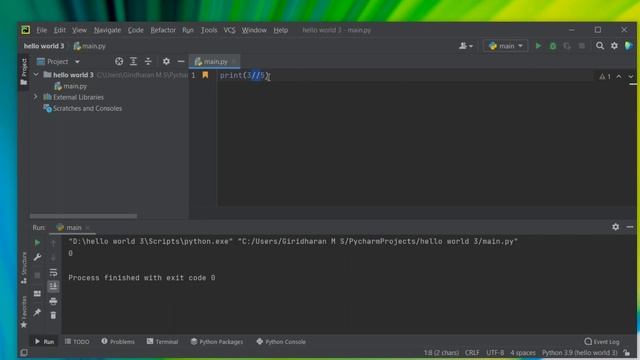Click the bookmark icon on line 1
Screen dimensions: 640x360
pyautogui.click(x=205, y=75)
